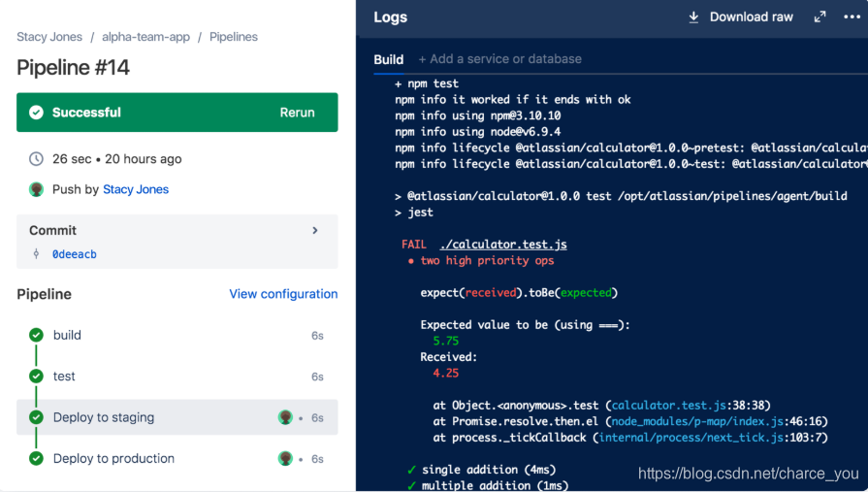
Task: Click the commit node icon
Action: [37, 253]
